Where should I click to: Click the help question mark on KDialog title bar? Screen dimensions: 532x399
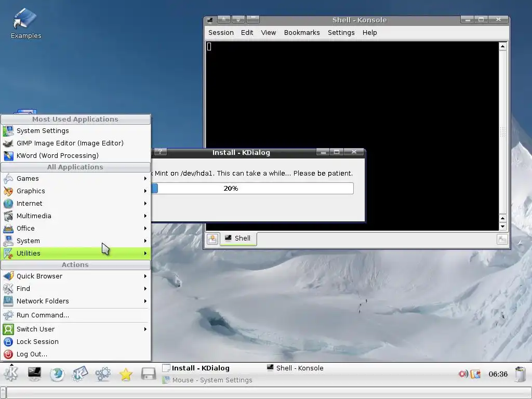point(160,152)
